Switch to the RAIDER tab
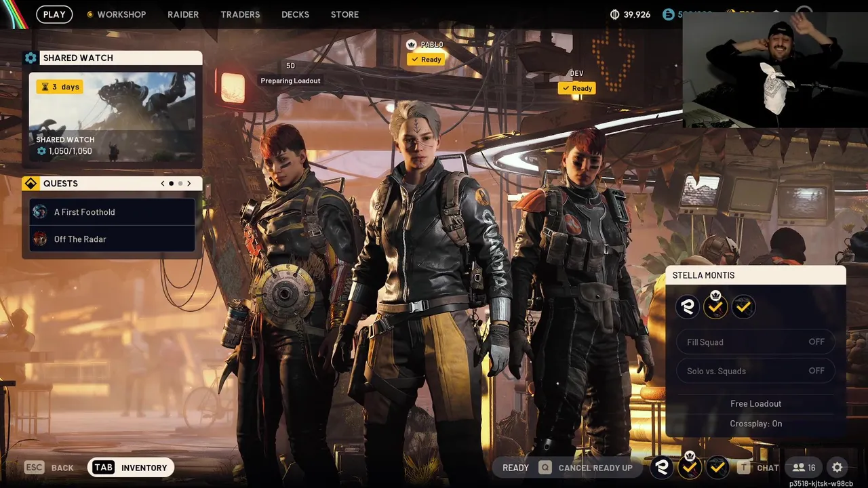Screen dimensions: 868x488 click(183, 14)
